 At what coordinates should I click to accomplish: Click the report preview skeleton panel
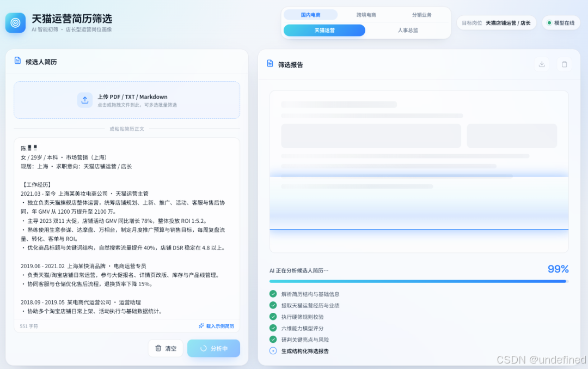419,172
